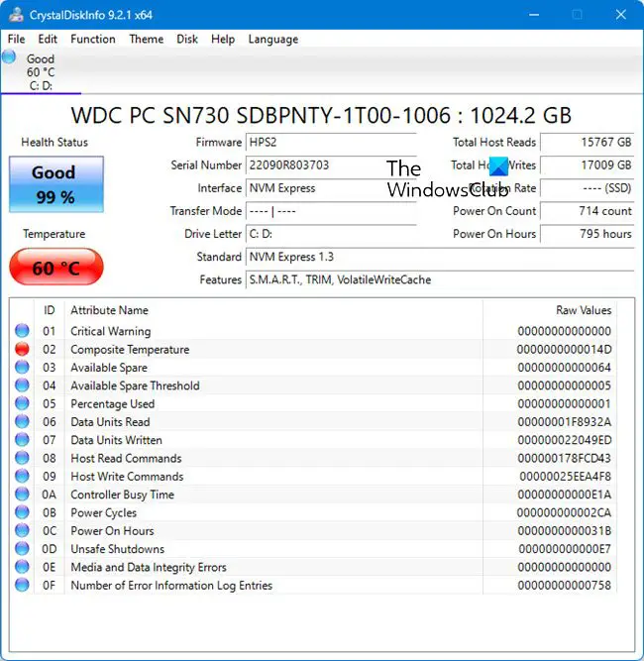Close the CrystalDiskInfo window
Viewport: 644px width, 661px height.
click(620, 14)
